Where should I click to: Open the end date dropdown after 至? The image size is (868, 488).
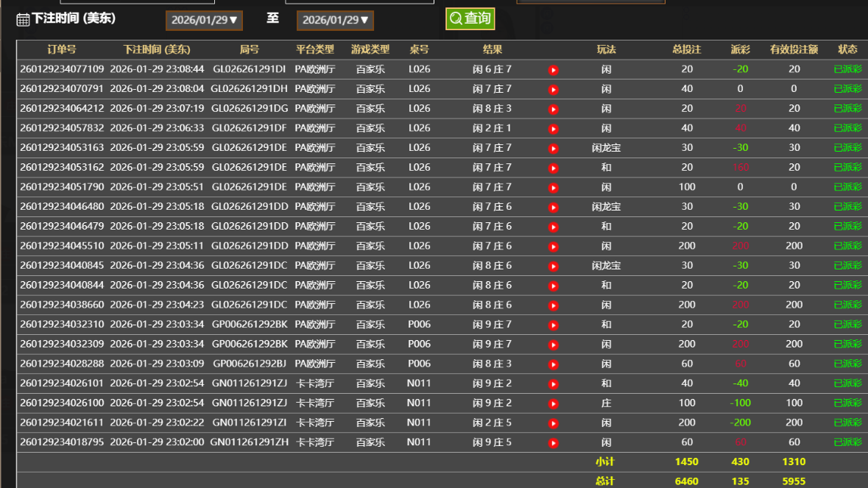[335, 20]
